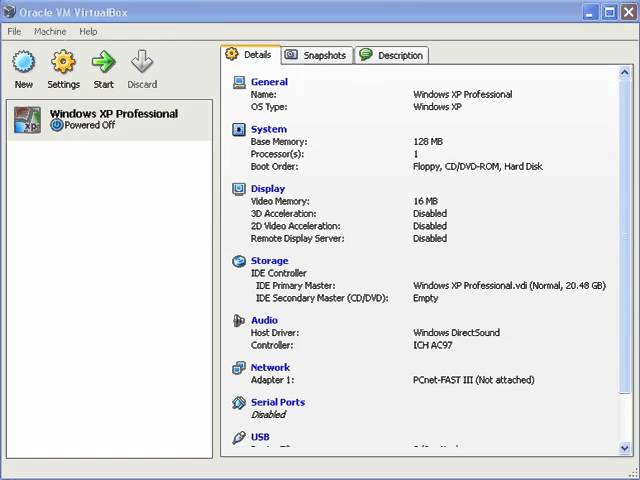Switch to the Snapshots tab
The image size is (640, 480).
pos(317,55)
